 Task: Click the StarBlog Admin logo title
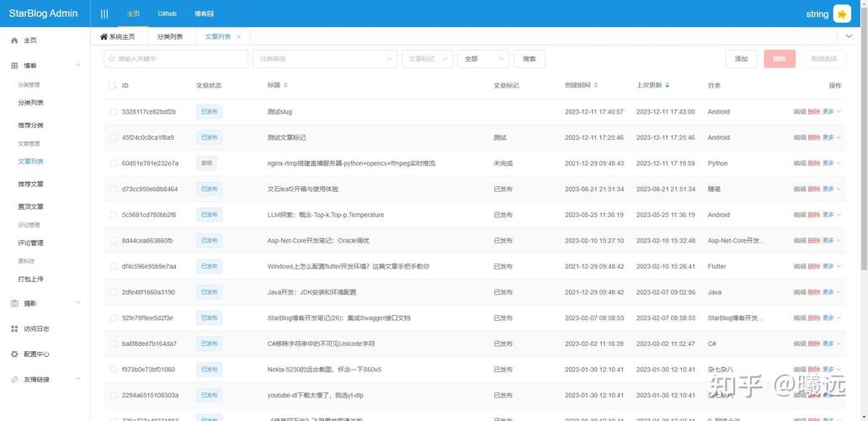pos(43,13)
